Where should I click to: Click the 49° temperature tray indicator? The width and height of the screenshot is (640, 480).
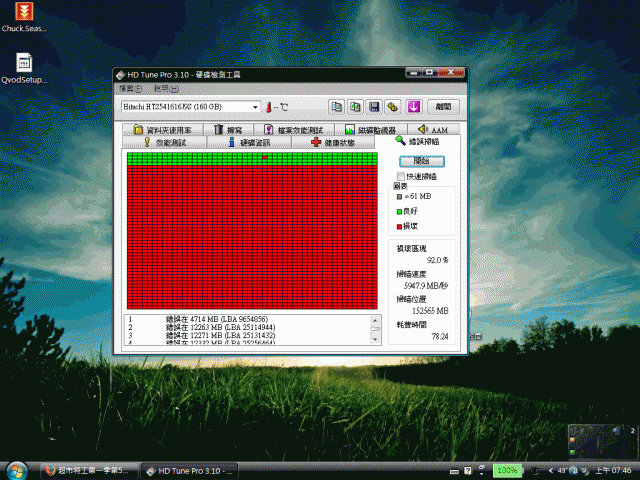click(x=562, y=471)
